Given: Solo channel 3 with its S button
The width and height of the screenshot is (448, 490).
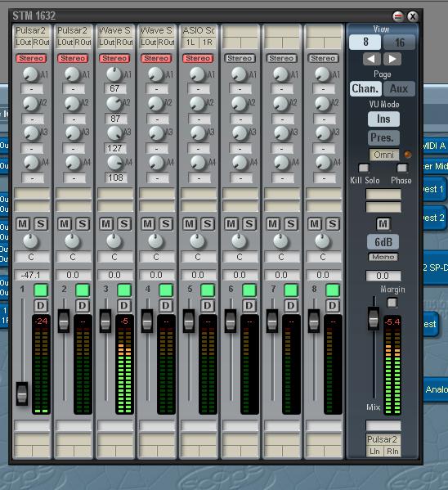Looking at the screenshot, I should [124, 224].
